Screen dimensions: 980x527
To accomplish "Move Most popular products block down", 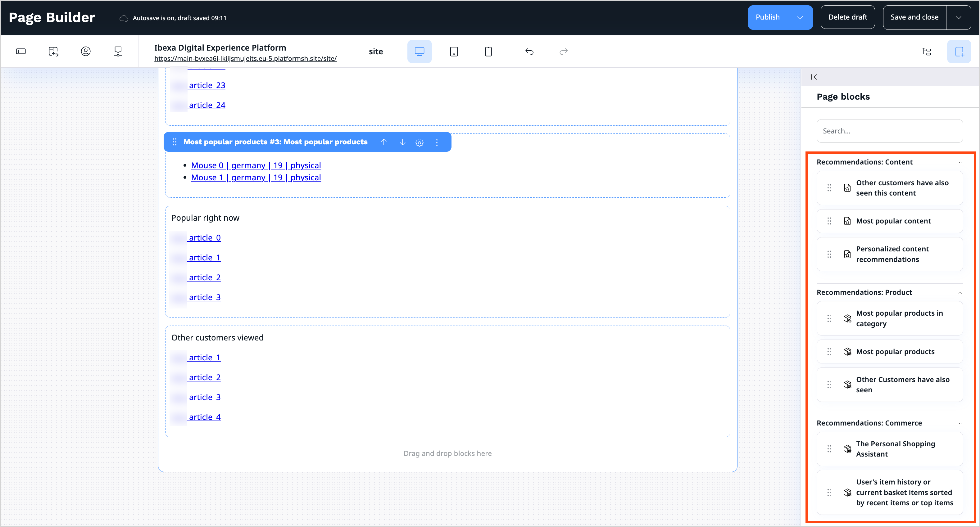I will (x=402, y=142).
